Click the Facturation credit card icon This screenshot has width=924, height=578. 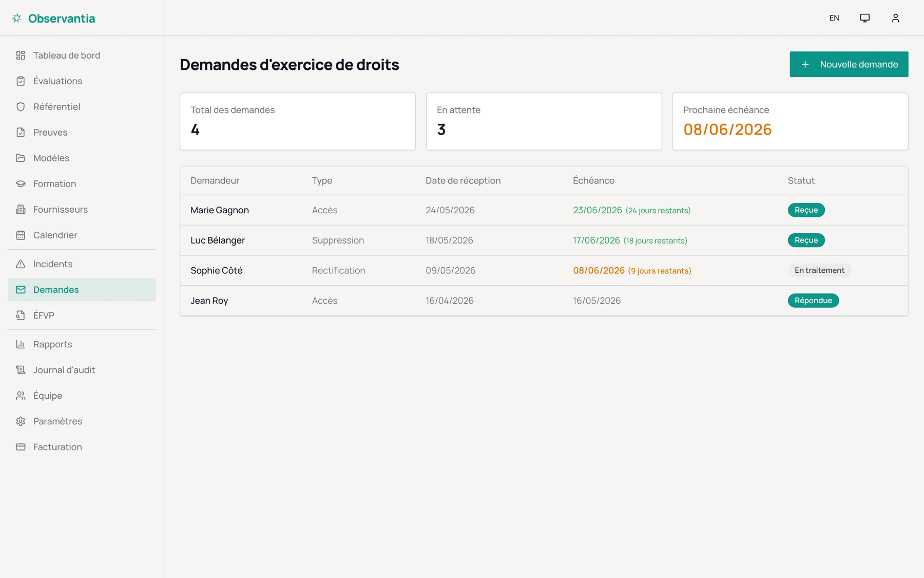tap(21, 447)
